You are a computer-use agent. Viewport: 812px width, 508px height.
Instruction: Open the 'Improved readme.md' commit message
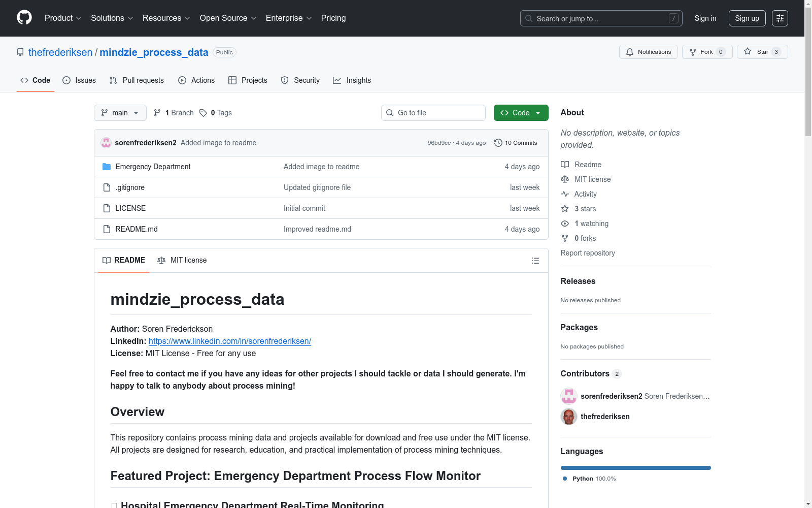click(x=317, y=229)
